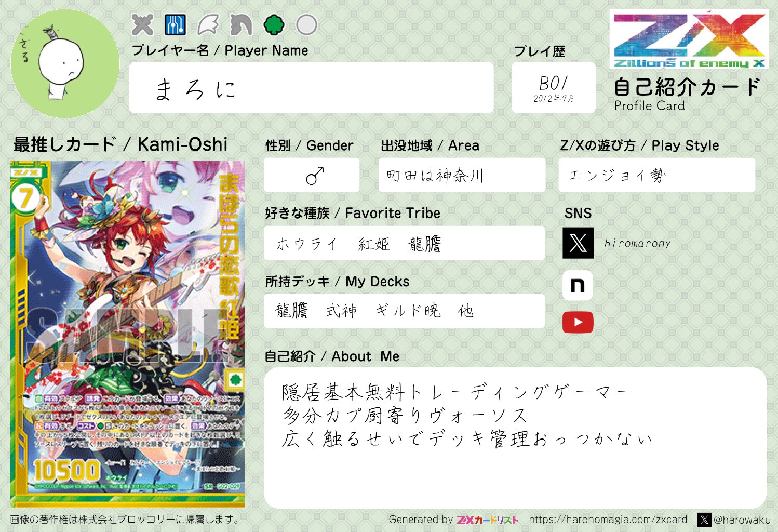Image resolution: width=778 pixels, height=532 pixels.
Task: Click the 'プレイヤー名 / Player Name' label
Action: [x=220, y=50]
